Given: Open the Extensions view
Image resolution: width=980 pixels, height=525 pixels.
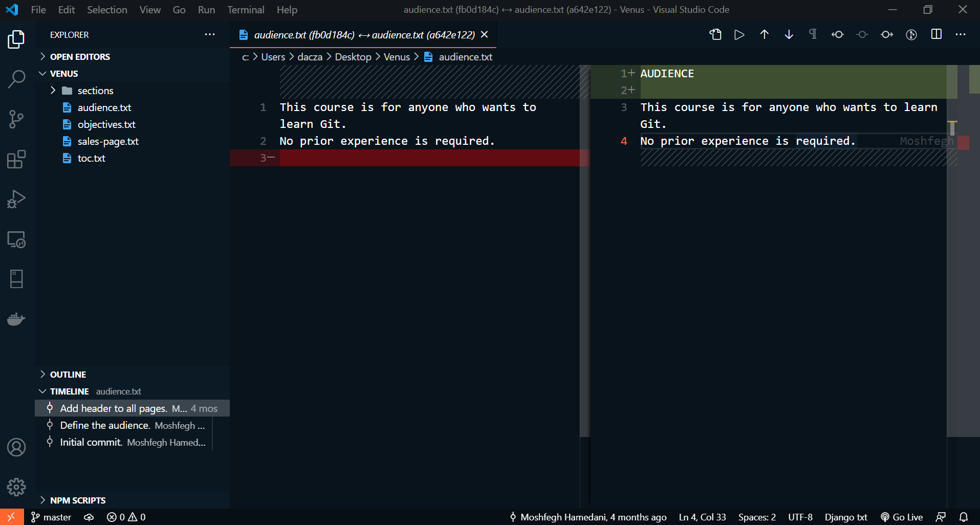Looking at the screenshot, I should pyautogui.click(x=16, y=159).
